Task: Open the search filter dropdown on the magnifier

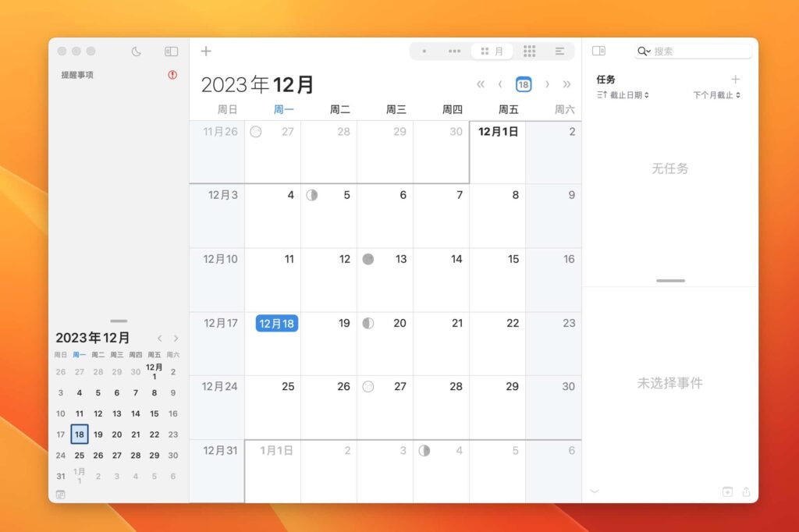Action: [642, 51]
